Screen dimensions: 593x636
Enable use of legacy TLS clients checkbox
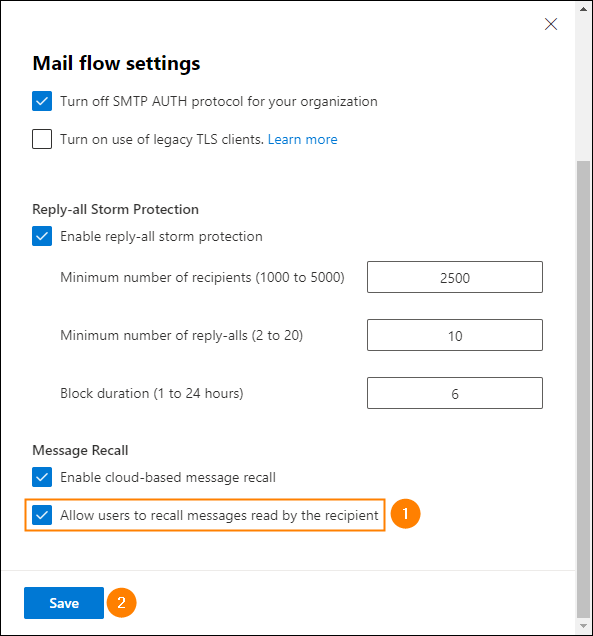42,139
